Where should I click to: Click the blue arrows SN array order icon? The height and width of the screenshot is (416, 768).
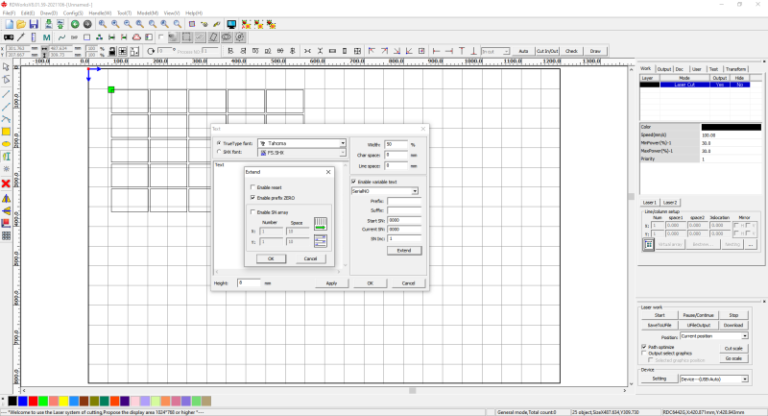320,241
